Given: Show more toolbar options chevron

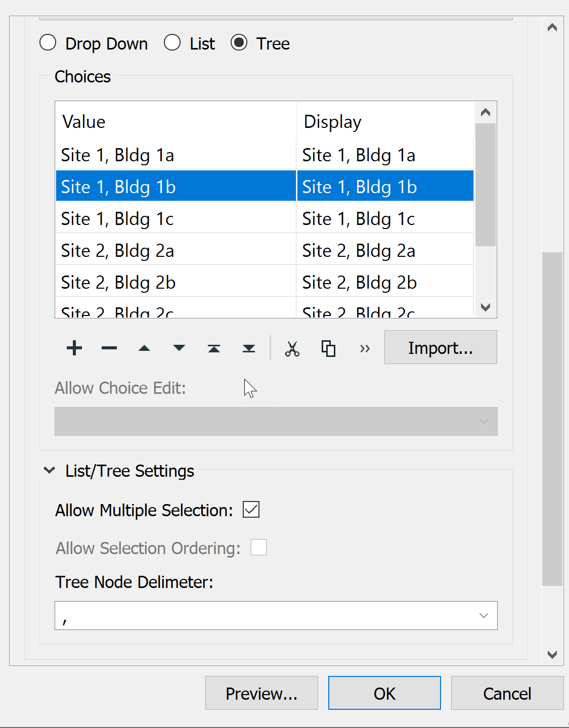Looking at the screenshot, I should 365,349.
